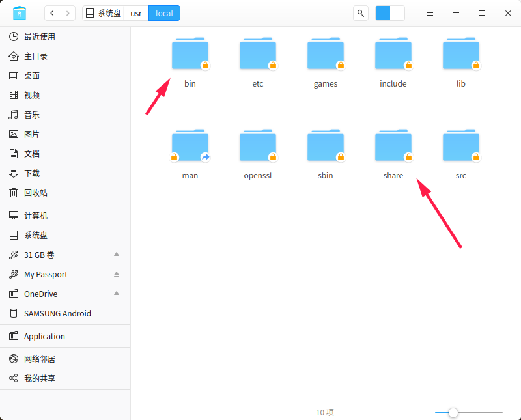This screenshot has width=521, height=420.
Task: Open the lib folder
Action: click(x=461, y=54)
